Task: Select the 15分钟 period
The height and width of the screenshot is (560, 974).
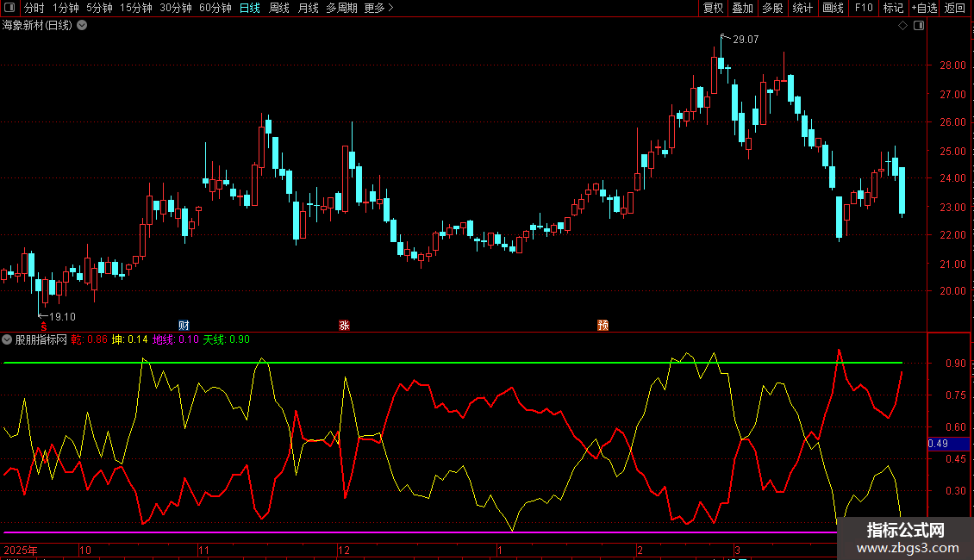Action: 136,8
